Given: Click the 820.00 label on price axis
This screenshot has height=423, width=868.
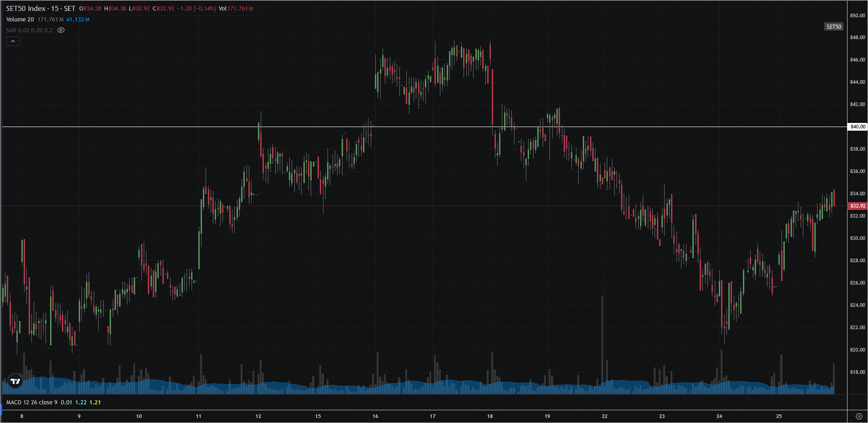Looking at the screenshot, I should pyautogui.click(x=858, y=350).
